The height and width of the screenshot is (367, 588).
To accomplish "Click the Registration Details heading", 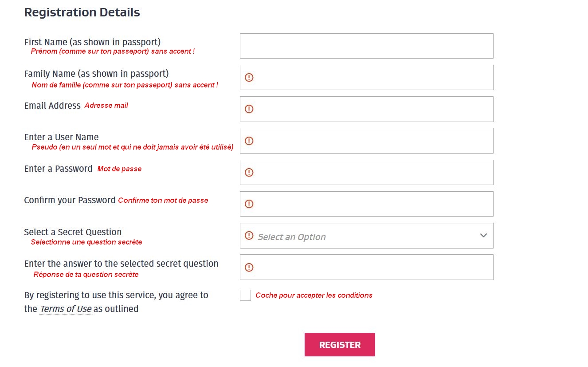I will tap(82, 12).
